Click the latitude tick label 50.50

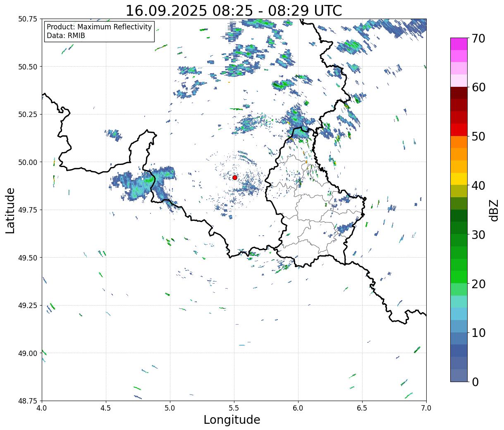[x=28, y=67]
